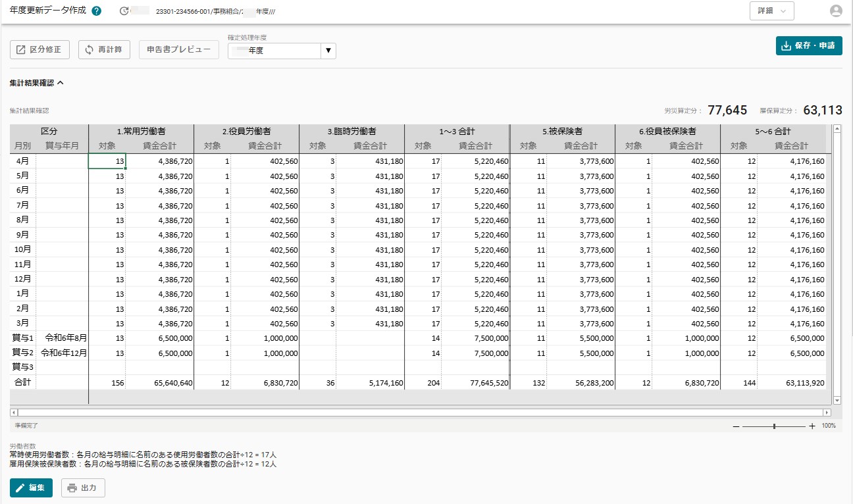Click the 区分修正 button
Image resolution: width=853 pixels, height=504 pixels.
(x=39, y=49)
